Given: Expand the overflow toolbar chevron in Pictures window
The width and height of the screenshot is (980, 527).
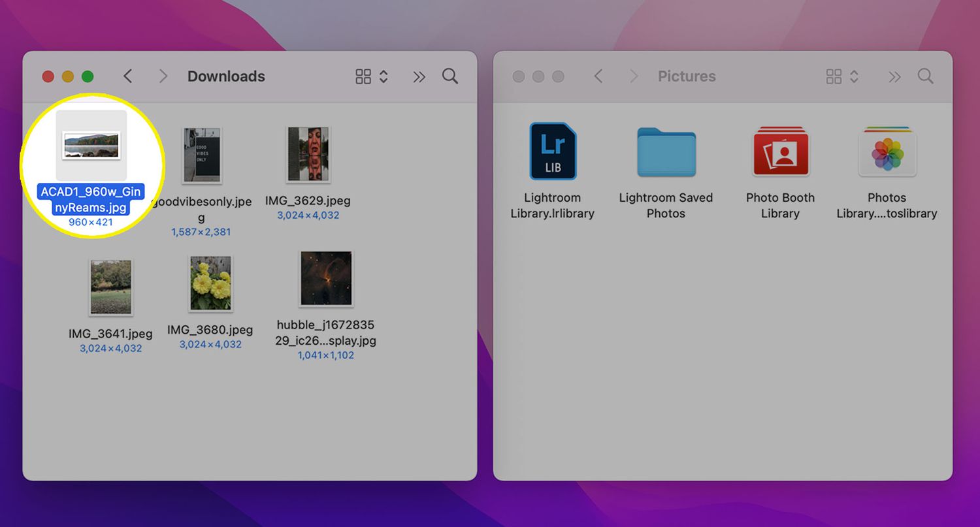Looking at the screenshot, I should click(894, 76).
